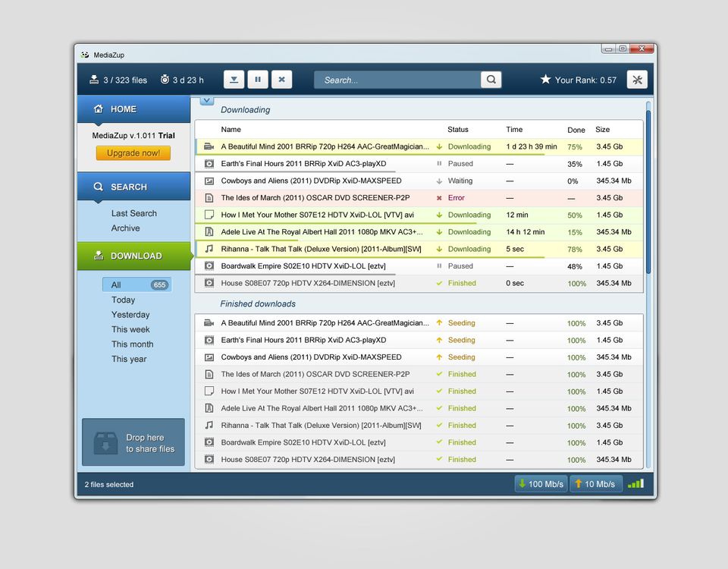Click finished checkmark on House S08E07 downloading list
728x569 pixels.
click(439, 283)
